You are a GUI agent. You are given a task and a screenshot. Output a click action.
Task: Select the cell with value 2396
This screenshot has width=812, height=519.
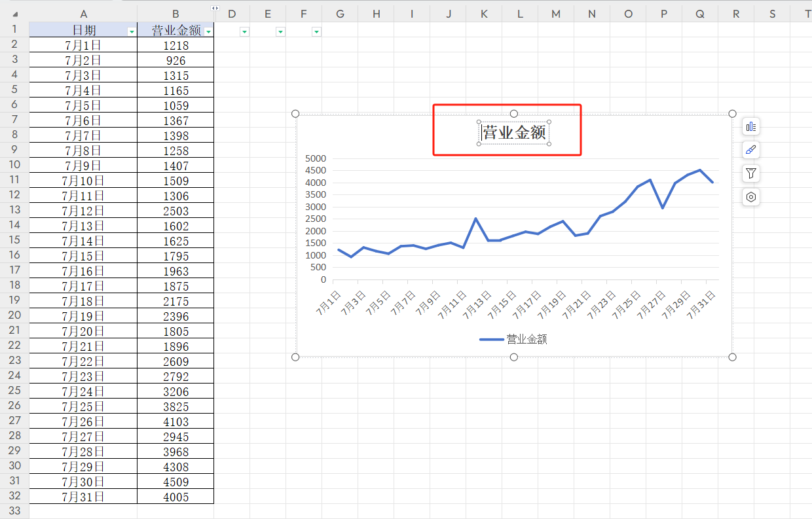click(x=175, y=315)
